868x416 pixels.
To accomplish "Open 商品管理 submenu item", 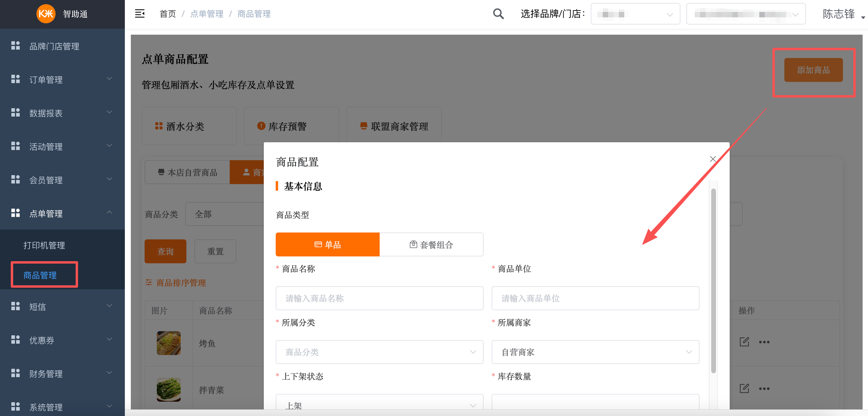I will click(40, 275).
